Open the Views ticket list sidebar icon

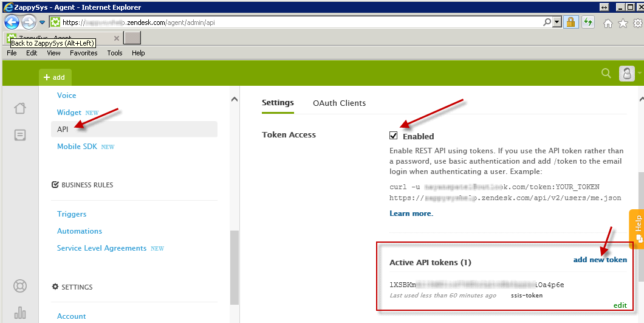[19, 135]
